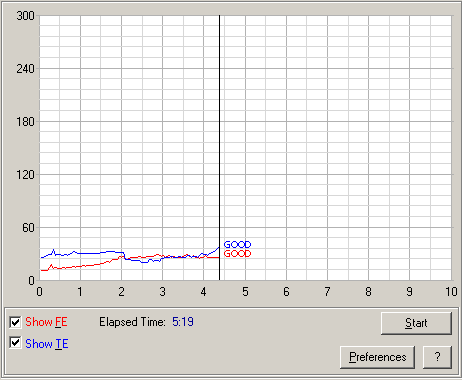The image size is (462, 380).
Task: Click the 180 label on the Y axis
Action: tap(25, 122)
